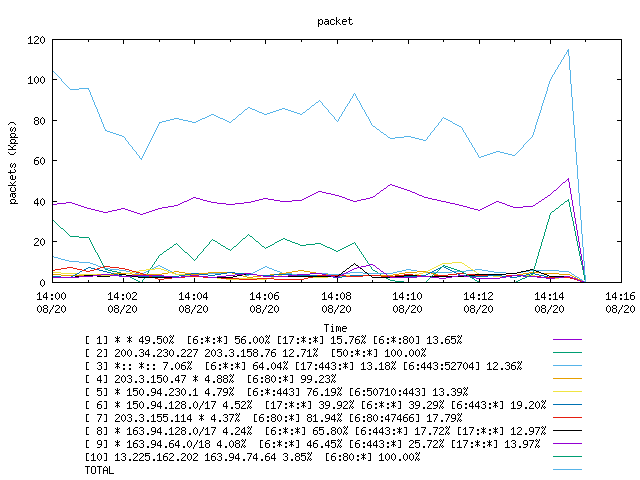The width and height of the screenshot is (640, 480).
Task: Click the green line sample for entry [10]
Action: (x=567, y=457)
